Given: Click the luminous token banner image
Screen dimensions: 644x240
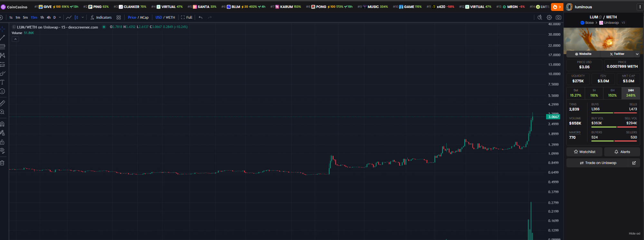Looking at the screenshot, I should [x=603, y=39].
